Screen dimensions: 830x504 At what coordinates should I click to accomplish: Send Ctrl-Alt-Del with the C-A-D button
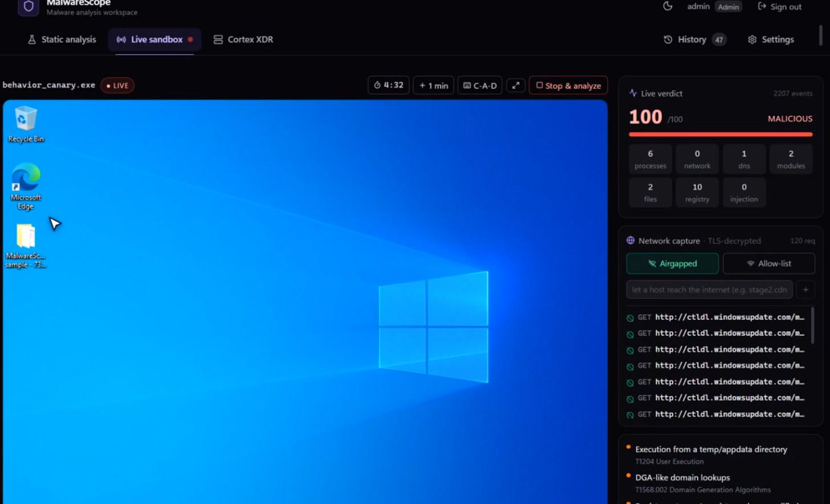tap(480, 86)
